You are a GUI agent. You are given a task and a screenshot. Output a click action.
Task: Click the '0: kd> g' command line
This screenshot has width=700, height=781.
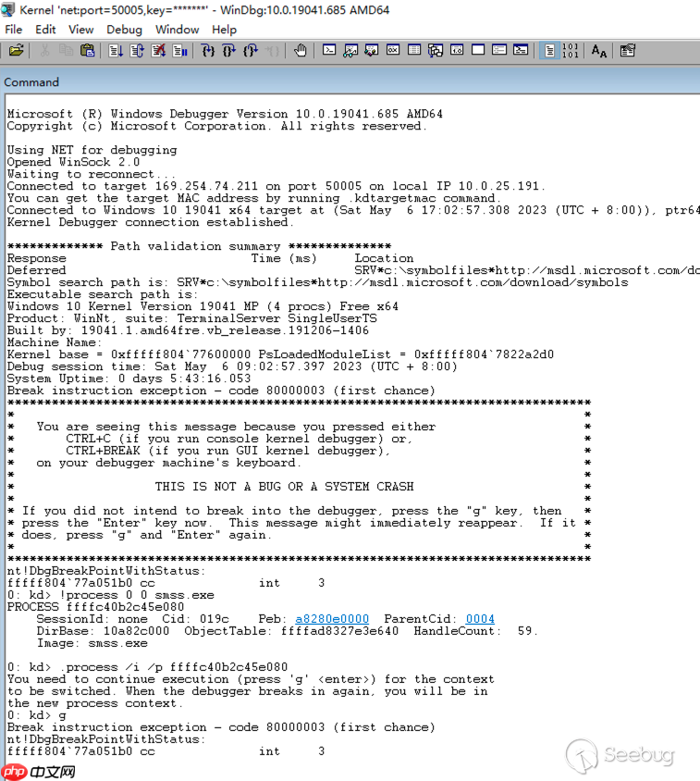tap(37, 715)
